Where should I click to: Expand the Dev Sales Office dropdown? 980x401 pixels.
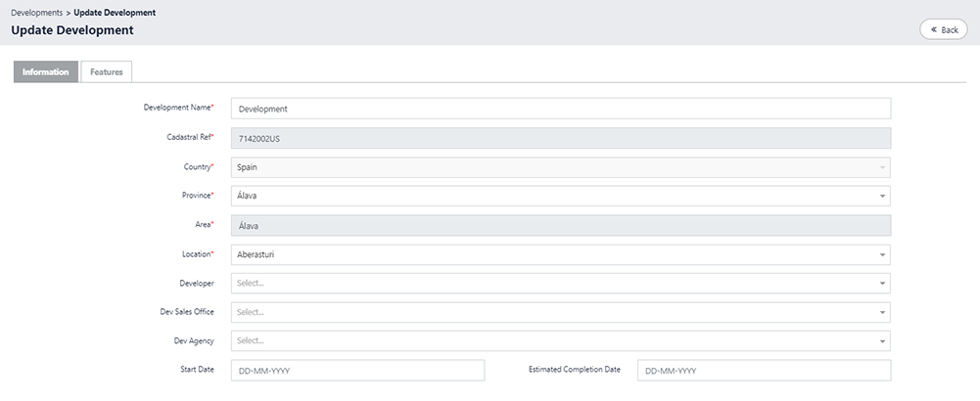[561, 312]
